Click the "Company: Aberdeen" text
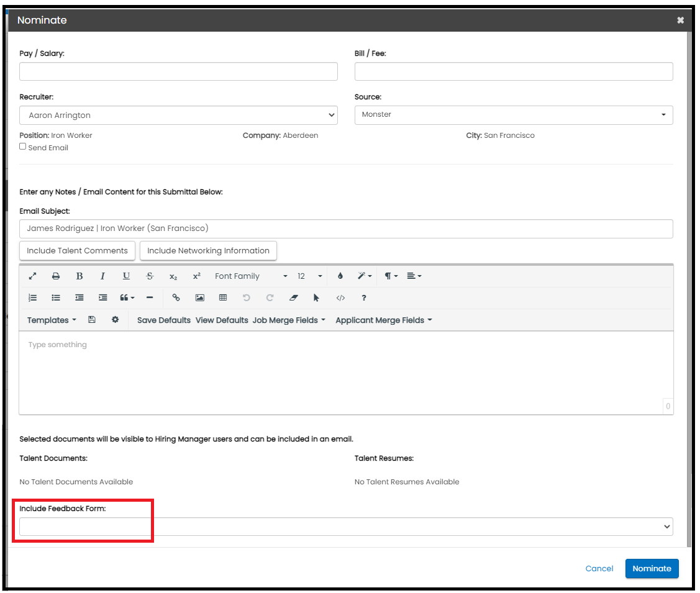 click(280, 135)
